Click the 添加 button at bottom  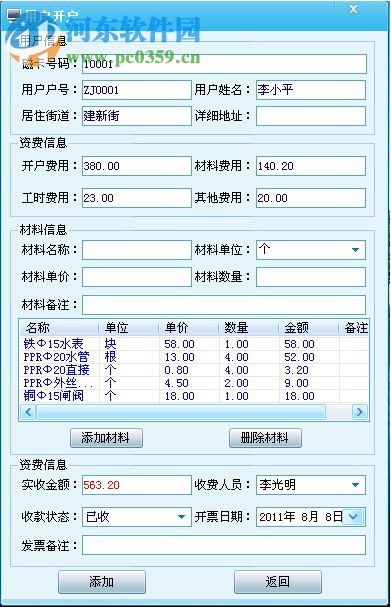click(102, 581)
